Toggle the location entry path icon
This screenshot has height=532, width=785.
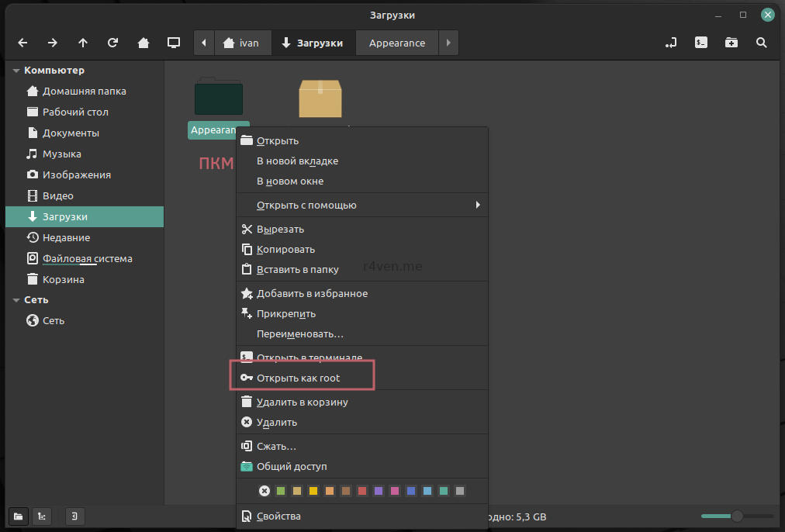point(670,43)
